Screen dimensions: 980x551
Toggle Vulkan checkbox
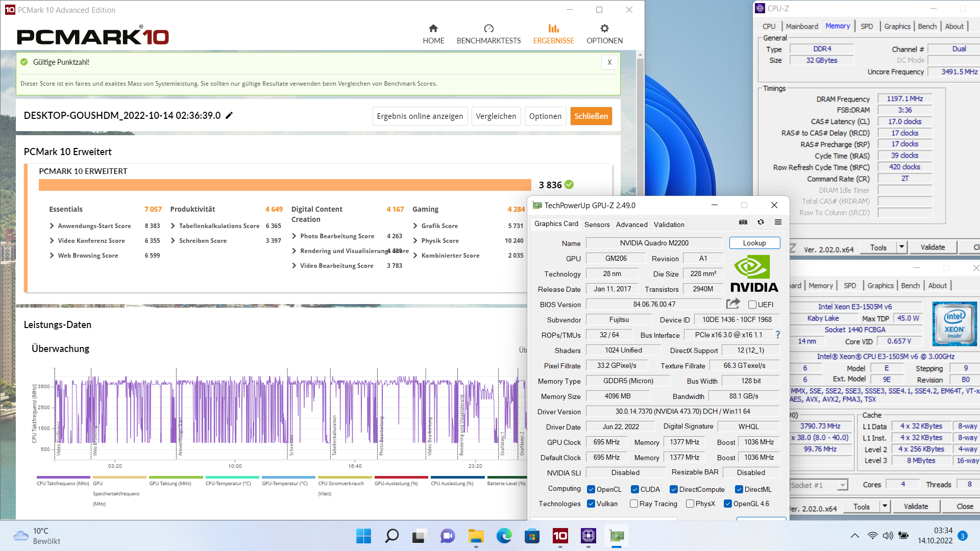[591, 504]
